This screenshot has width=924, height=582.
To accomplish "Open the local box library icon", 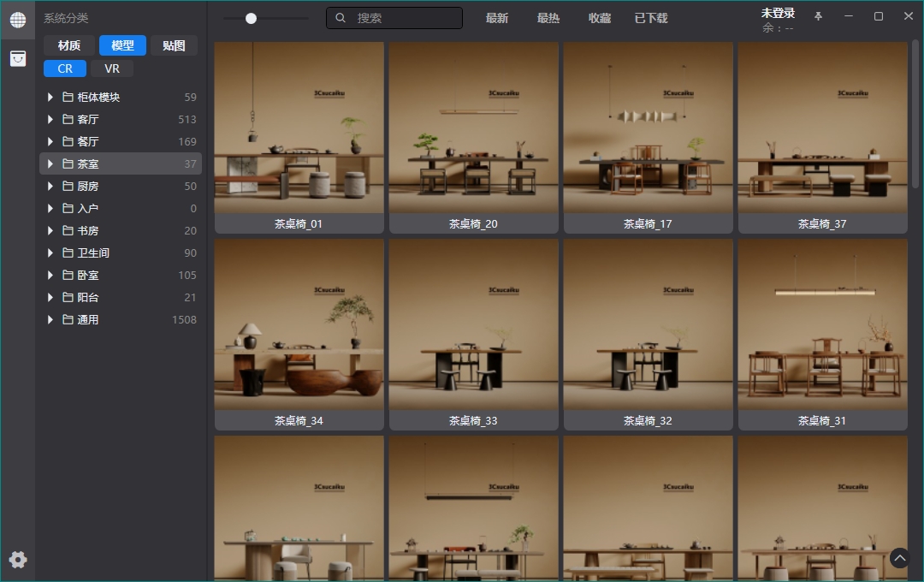I will click(x=18, y=58).
